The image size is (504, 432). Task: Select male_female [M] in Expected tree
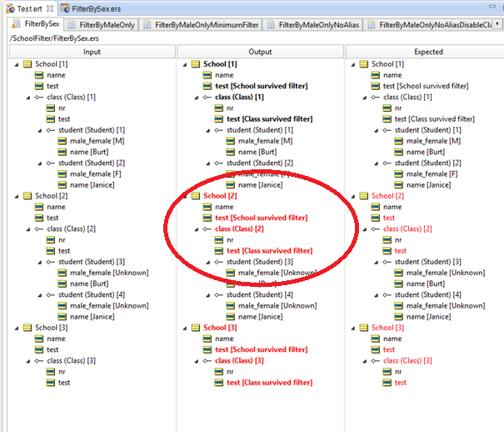pos(433,141)
